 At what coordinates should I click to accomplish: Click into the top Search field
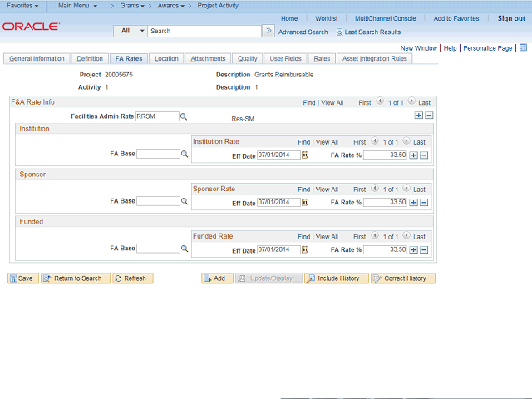coord(204,31)
